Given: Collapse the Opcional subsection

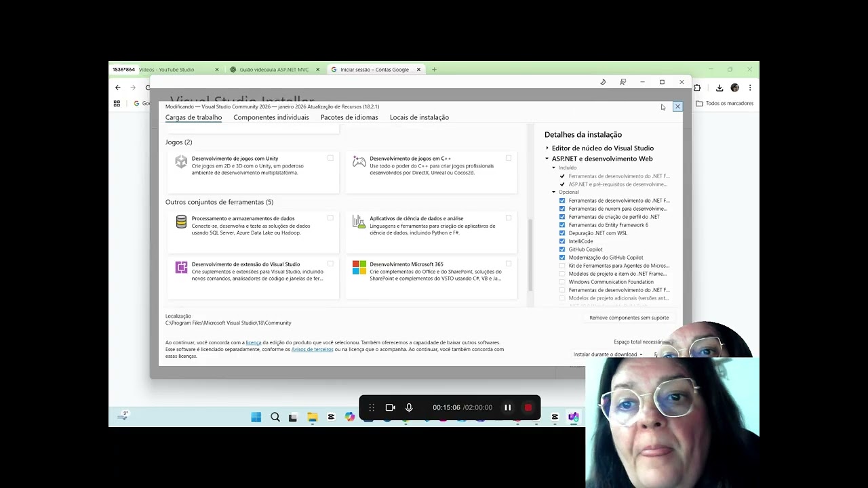Looking at the screenshot, I should tap(553, 192).
